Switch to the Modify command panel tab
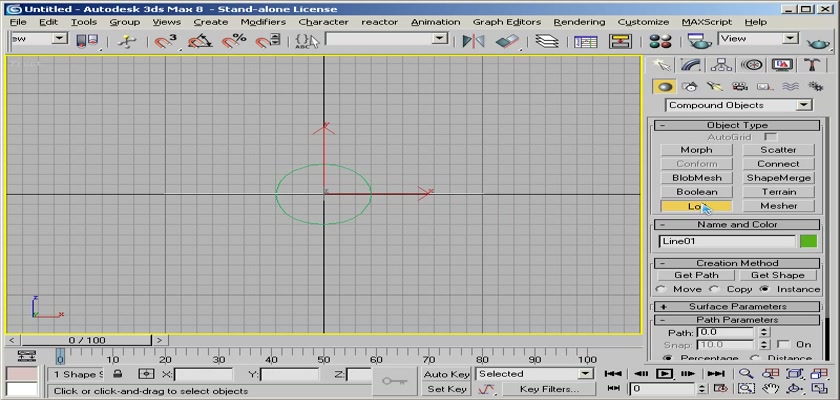Viewport: 840px width, 400px height. click(x=691, y=65)
